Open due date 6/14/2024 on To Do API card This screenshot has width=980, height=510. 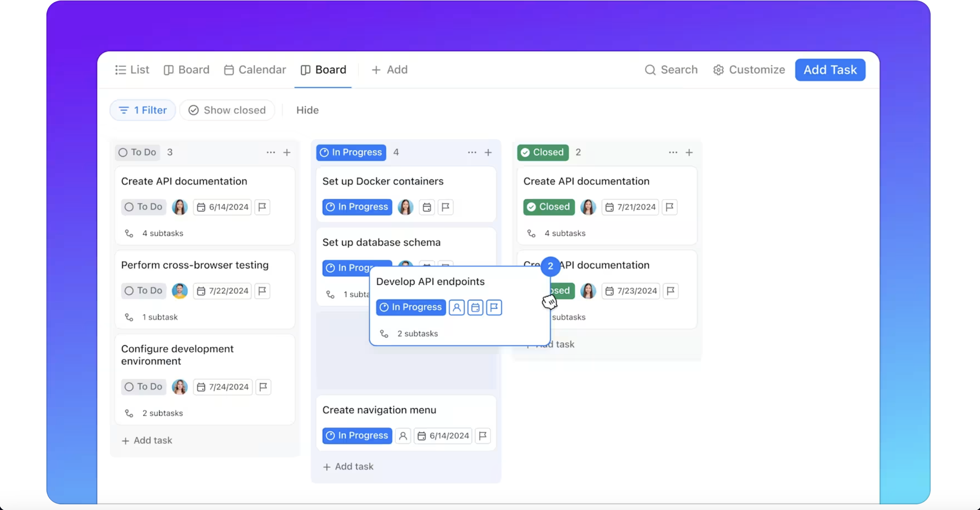click(x=223, y=207)
